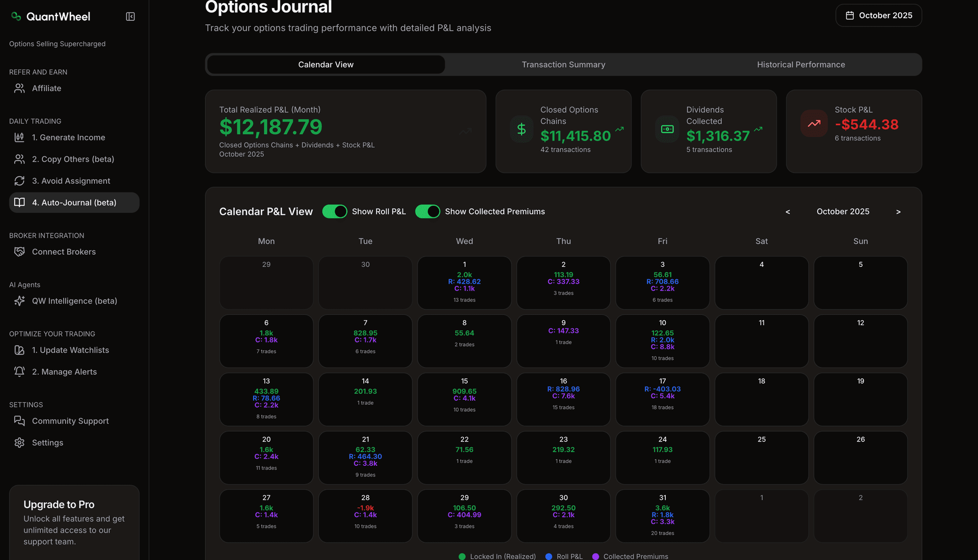Open the October 2025 date picker
Viewport: 978px width, 560px height.
pyautogui.click(x=878, y=15)
